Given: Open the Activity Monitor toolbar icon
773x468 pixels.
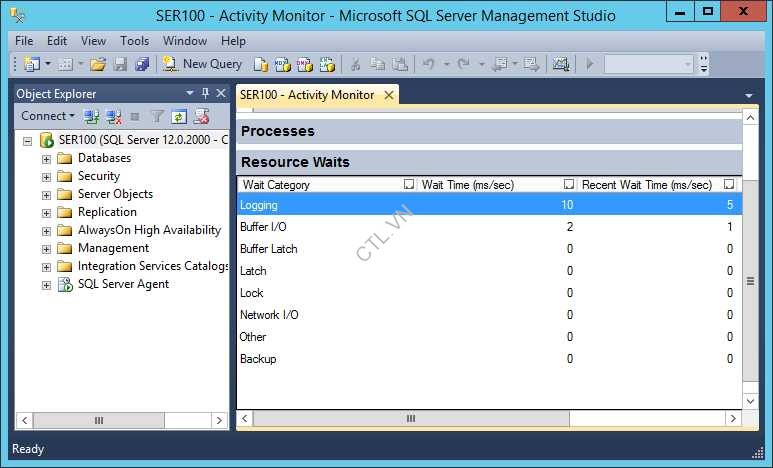Looking at the screenshot, I should pos(561,64).
